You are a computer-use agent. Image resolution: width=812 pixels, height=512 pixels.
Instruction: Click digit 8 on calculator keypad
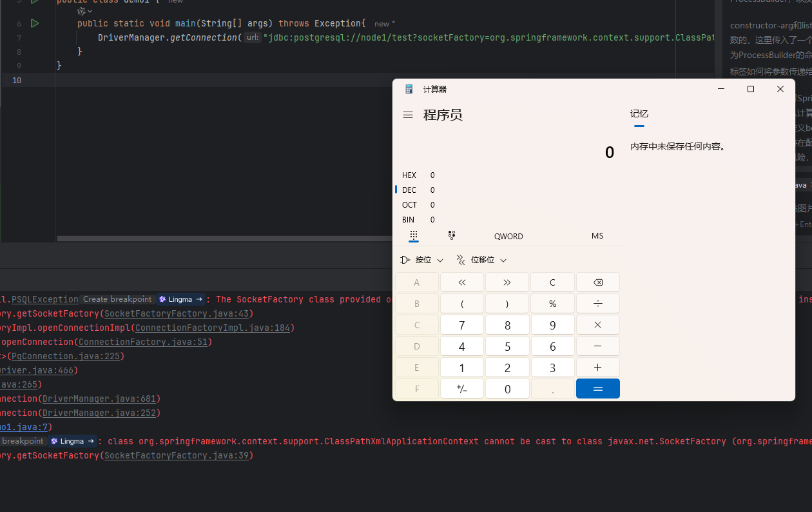507,325
